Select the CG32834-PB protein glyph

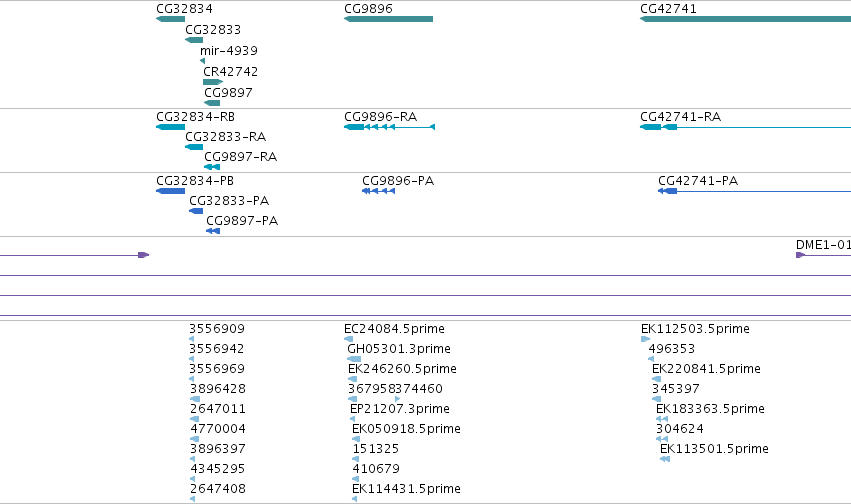coord(170,191)
